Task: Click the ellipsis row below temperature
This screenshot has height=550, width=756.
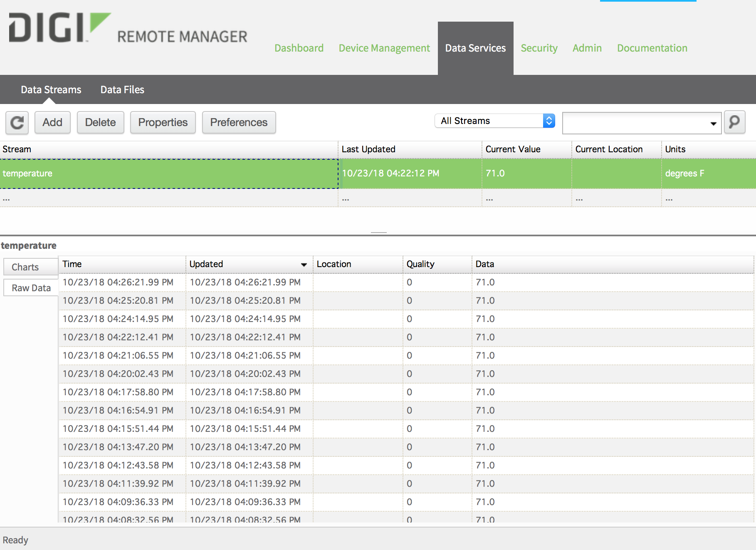Action: (378, 198)
